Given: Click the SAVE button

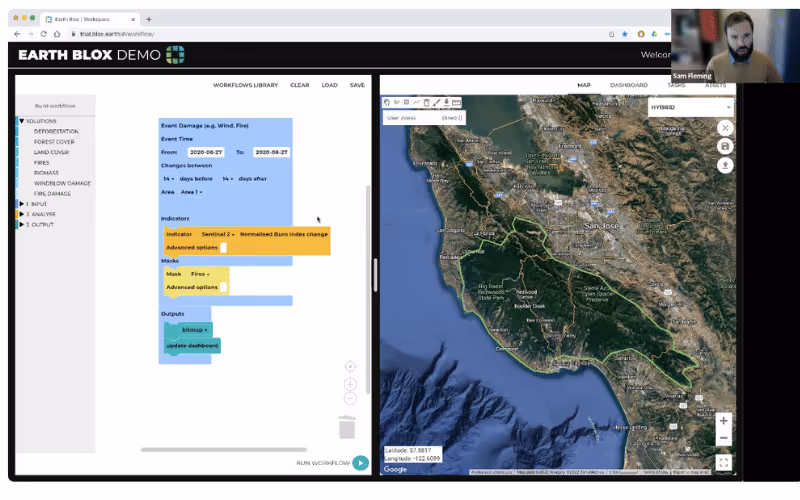Looking at the screenshot, I should click(357, 85).
